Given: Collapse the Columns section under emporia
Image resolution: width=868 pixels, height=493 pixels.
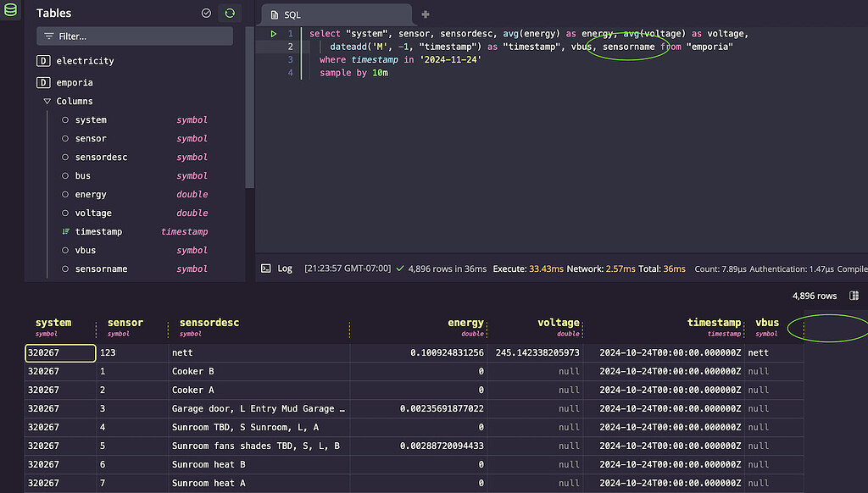Looking at the screenshot, I should (47, 101).
